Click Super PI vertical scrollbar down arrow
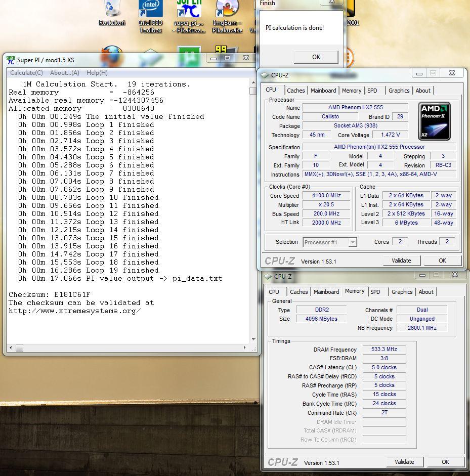 pyautogui.click(x=253, y=339)
